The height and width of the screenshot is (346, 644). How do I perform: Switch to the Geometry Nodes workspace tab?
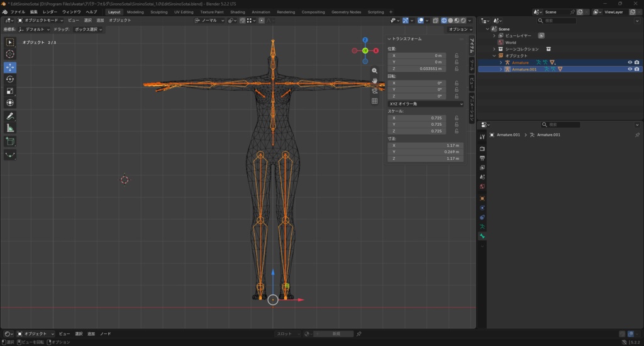pos(347,12)
